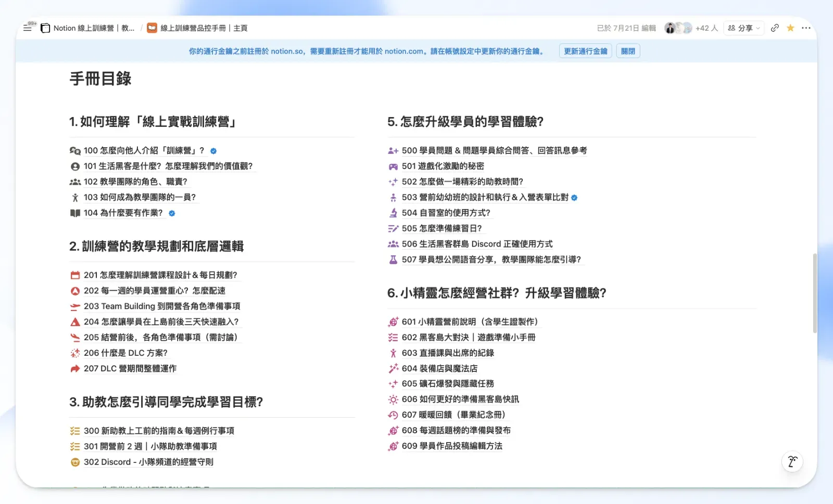Click the group icon beside page 102

(75, 182)
